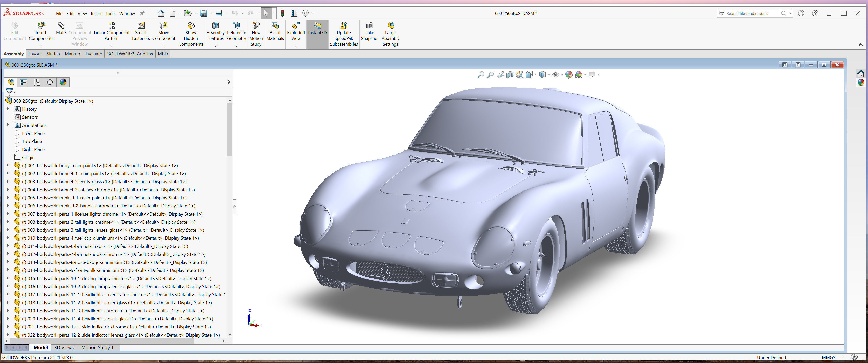Switch to 3D Views tab
The height and width of the screenshot is (363, 868).
tap(64, 348)
